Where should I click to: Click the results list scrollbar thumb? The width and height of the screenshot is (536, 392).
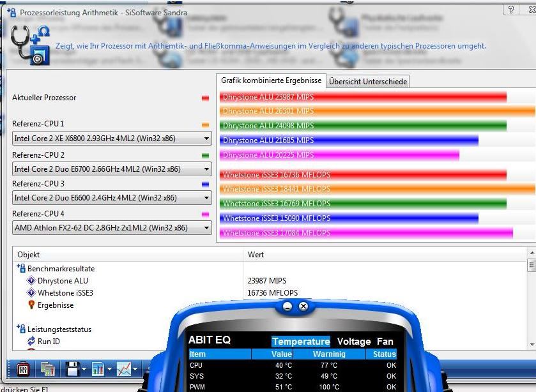coord(532,265)
